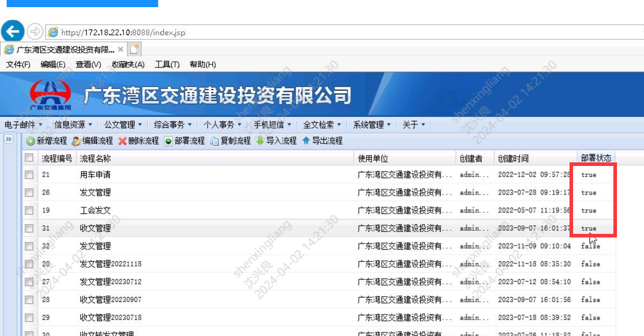This screenshot has height=336, width=644.
Task: Toggle the select-all checkbox in table header
Action: click(x=29, y=158)
